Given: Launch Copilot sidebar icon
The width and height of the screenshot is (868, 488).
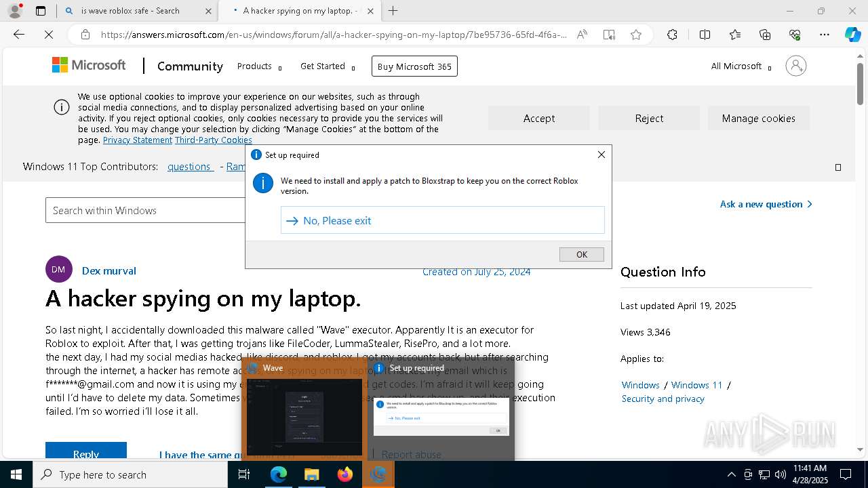Looking at the screenshot, I should pyautogui.click(x=852, y=35).
